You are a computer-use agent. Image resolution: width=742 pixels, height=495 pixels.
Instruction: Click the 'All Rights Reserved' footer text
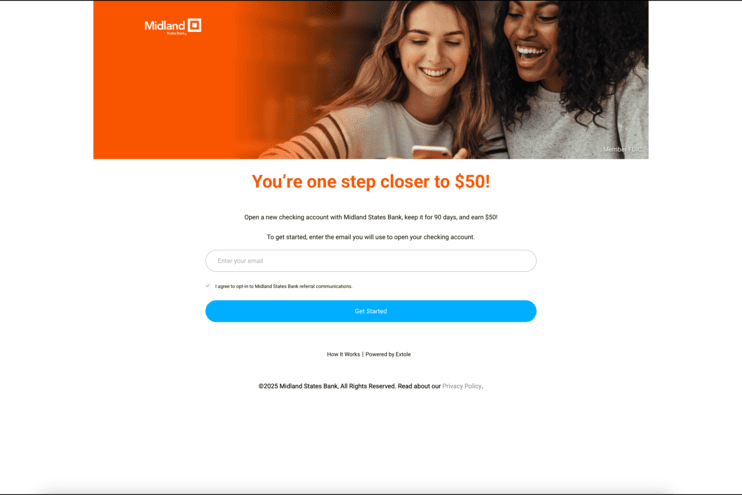pyautogui.click(x=368, y=386)
